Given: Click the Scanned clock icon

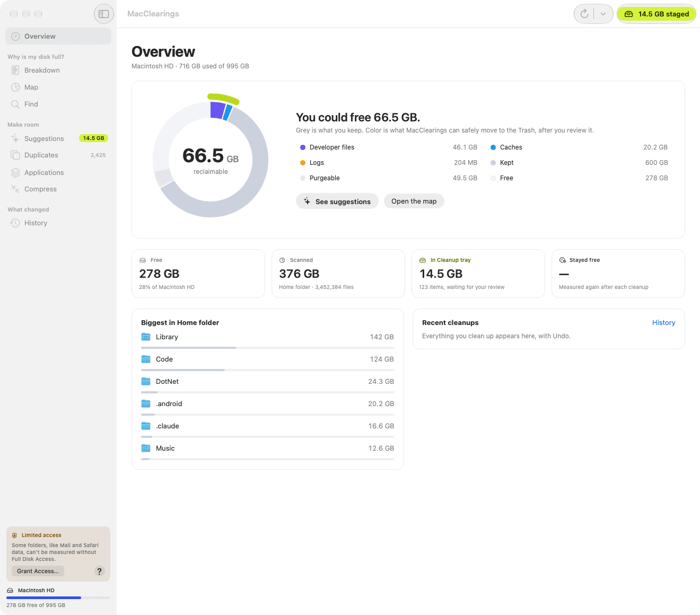Looking at the screenshot, I should (283, 260).
